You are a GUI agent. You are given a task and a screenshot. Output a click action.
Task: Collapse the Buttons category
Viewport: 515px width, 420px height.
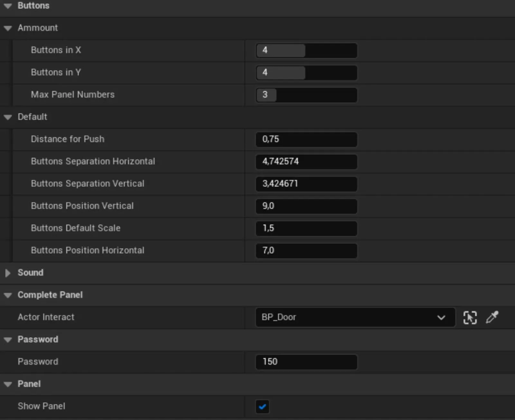click(x=7, y=5)
